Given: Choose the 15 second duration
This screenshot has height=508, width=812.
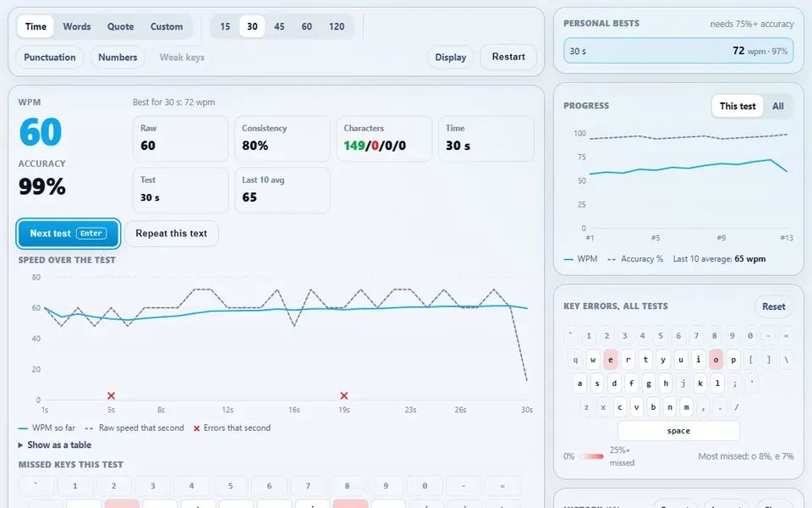Looking at the screenshot, I should tap(225, 26).
